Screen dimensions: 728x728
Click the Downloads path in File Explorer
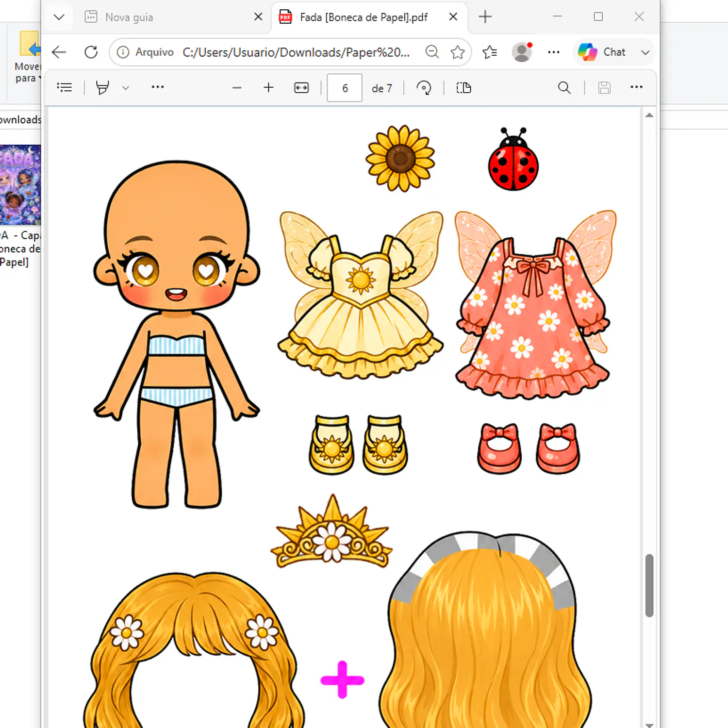pos(20,119)
